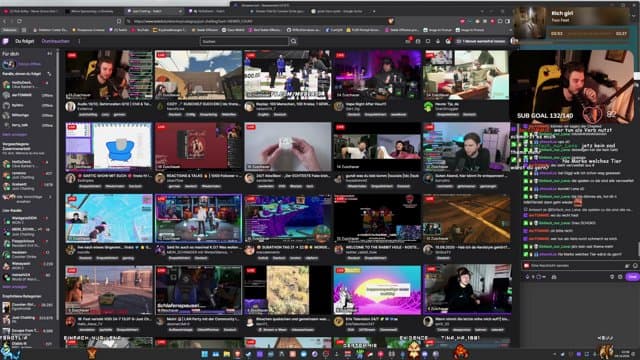
Task: Expand first 'Mehr anzeigen' in sidebar
Action: coord(15,134)
